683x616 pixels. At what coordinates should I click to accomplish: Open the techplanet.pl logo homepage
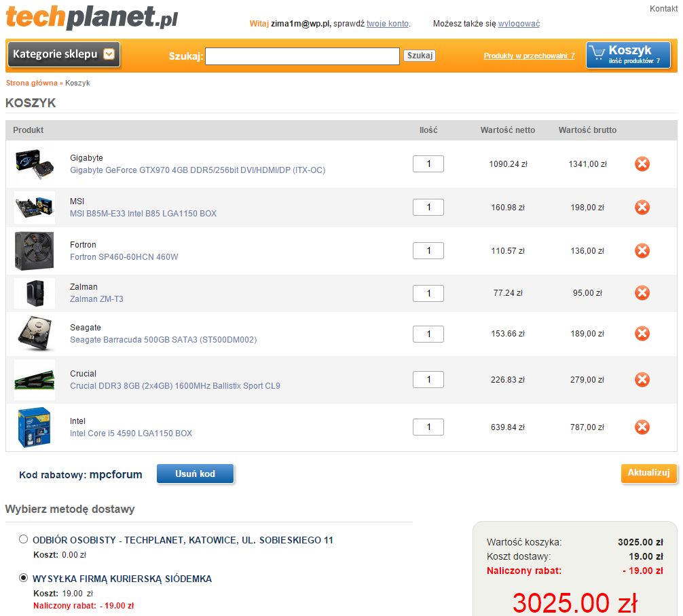click(92, 16)
